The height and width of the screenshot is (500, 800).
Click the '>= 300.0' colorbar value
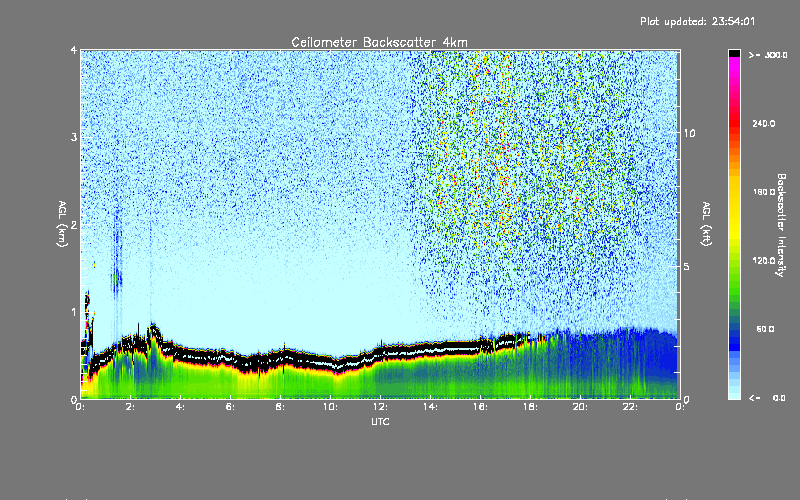click(768, 55)
